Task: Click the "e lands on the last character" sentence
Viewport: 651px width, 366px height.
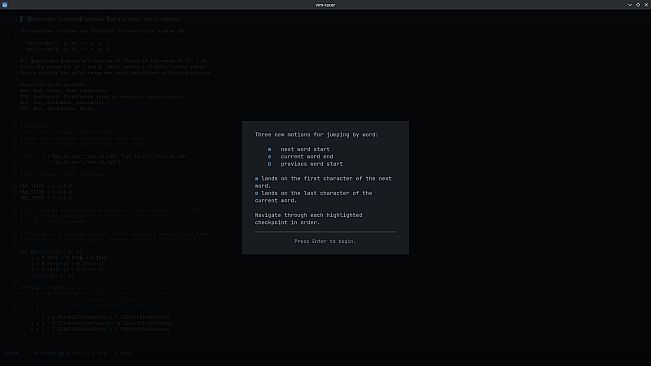Action: (x=313, y=197)
